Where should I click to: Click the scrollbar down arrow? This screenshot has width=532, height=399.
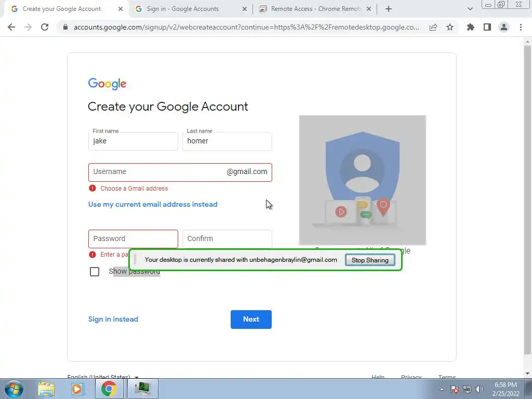(528, 374)
